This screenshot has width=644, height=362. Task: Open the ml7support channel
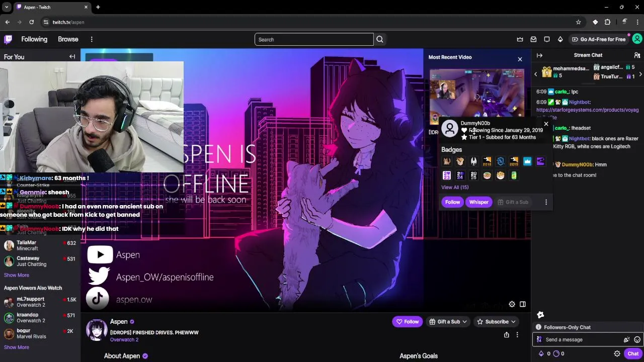pyautogui.click(x=40, y=302)
